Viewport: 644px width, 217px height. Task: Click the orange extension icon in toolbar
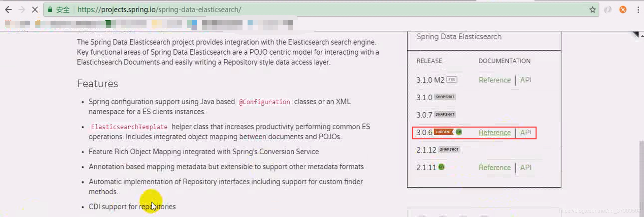point(623,10)
